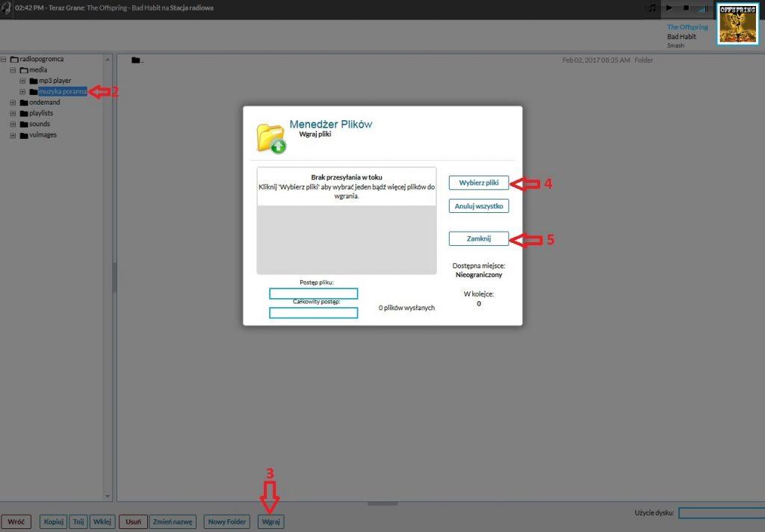Click the play button in the top player
Image resolution: width=765 pixels, height=532 pixels.
(x=669, y=7)
